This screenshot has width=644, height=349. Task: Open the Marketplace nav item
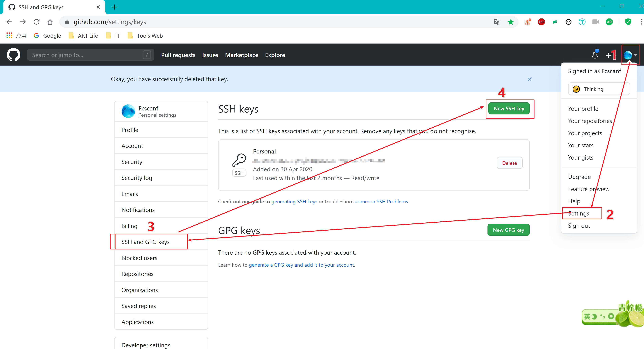pyautogui.click(x=241, y=55)
